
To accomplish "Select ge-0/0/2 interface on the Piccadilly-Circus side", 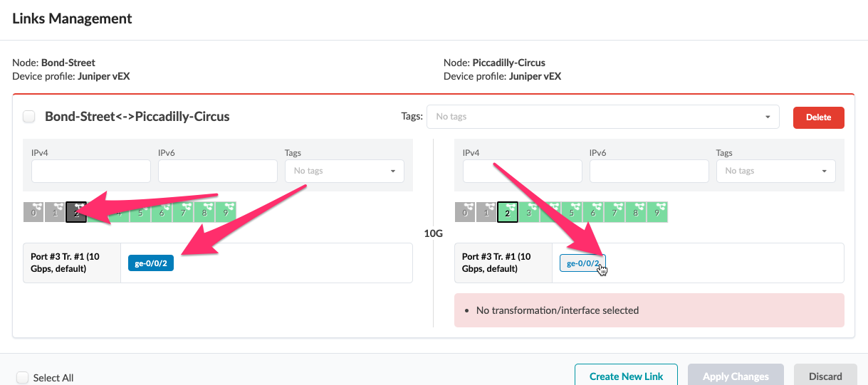I will [582, 263].
